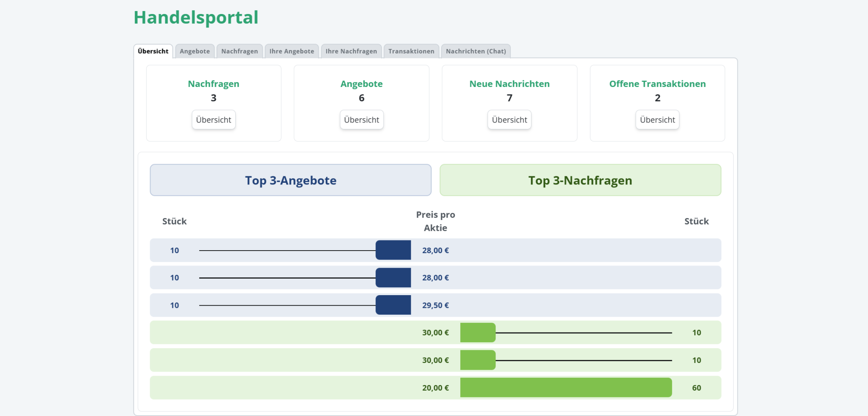Go to the Ihre Nachfragen tab
The image size is (868, 416).
(x=351, y=51)
